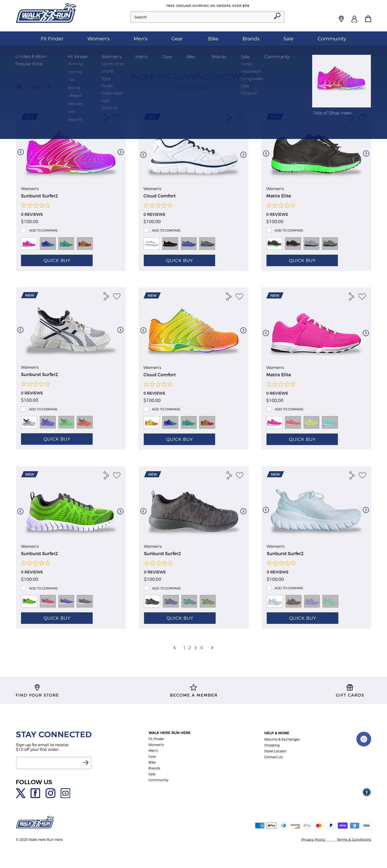
Task: Open the shopping bag icon
Action: pos(368,19)
